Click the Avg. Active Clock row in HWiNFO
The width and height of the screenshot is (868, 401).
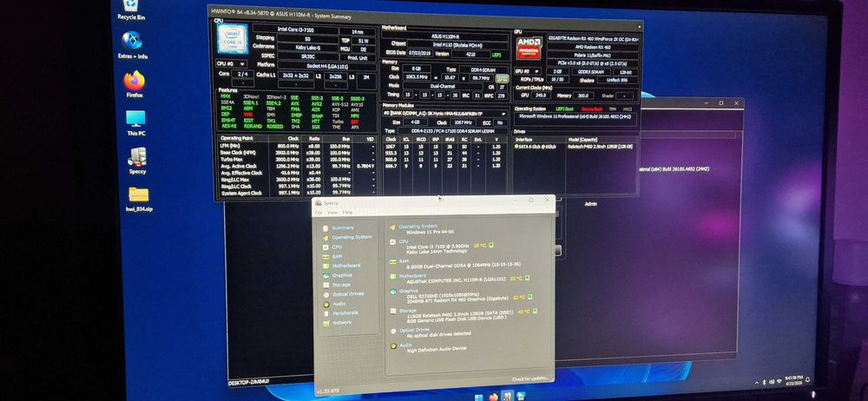[x=297, y=166]
